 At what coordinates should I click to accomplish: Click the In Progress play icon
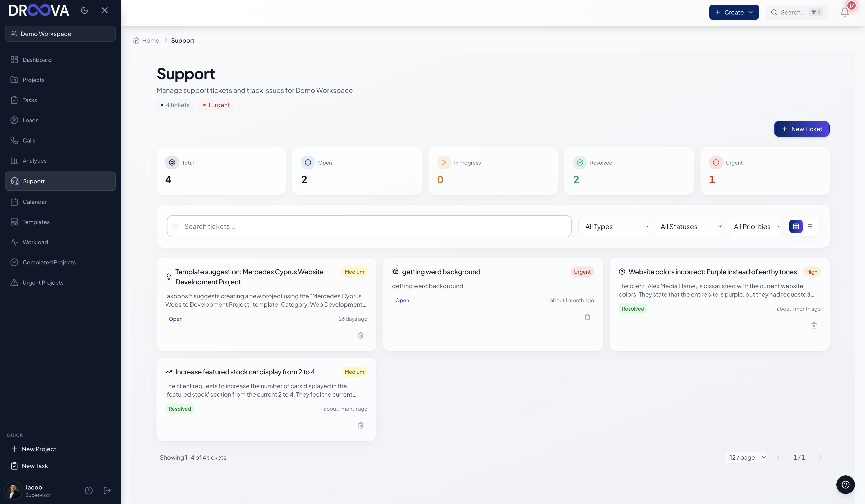coord(444,162)
